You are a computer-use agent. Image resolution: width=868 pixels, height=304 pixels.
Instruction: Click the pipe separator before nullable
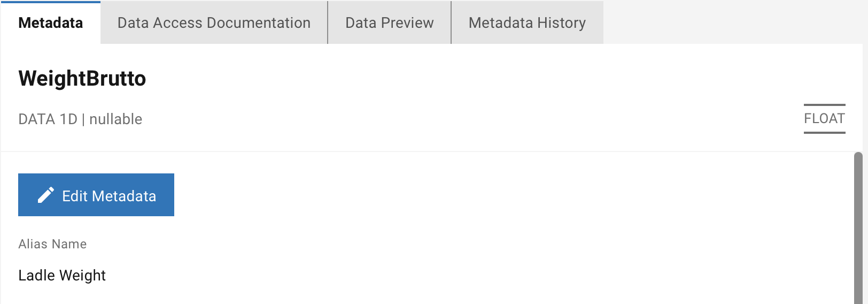[x=83, y=119]
